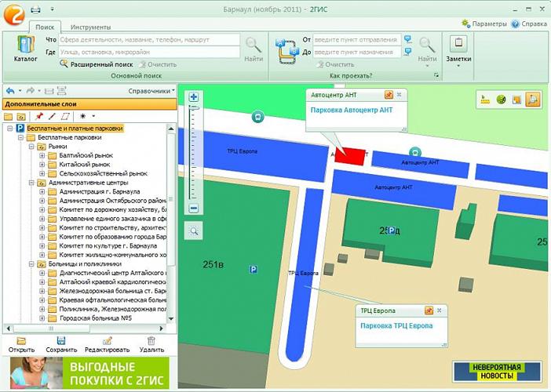Zoom in with the plus map button
The image size is (551, 392).
(193, 97)
